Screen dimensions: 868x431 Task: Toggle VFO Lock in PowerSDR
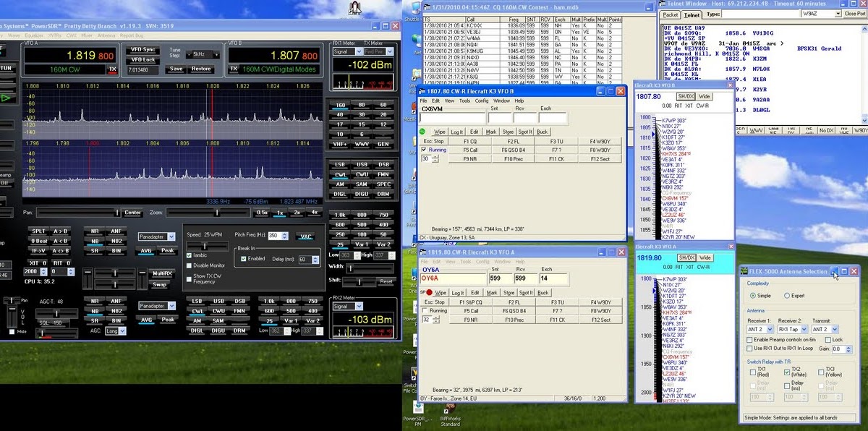143,59
